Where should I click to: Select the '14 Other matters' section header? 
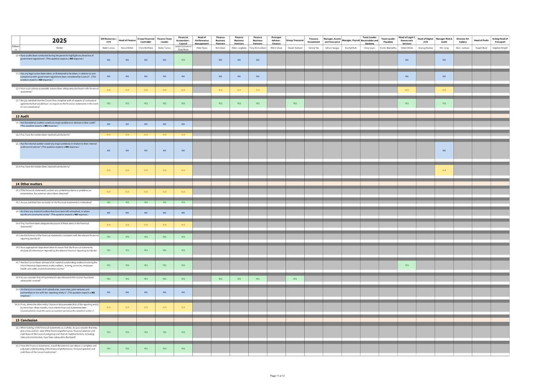[29, 184]
